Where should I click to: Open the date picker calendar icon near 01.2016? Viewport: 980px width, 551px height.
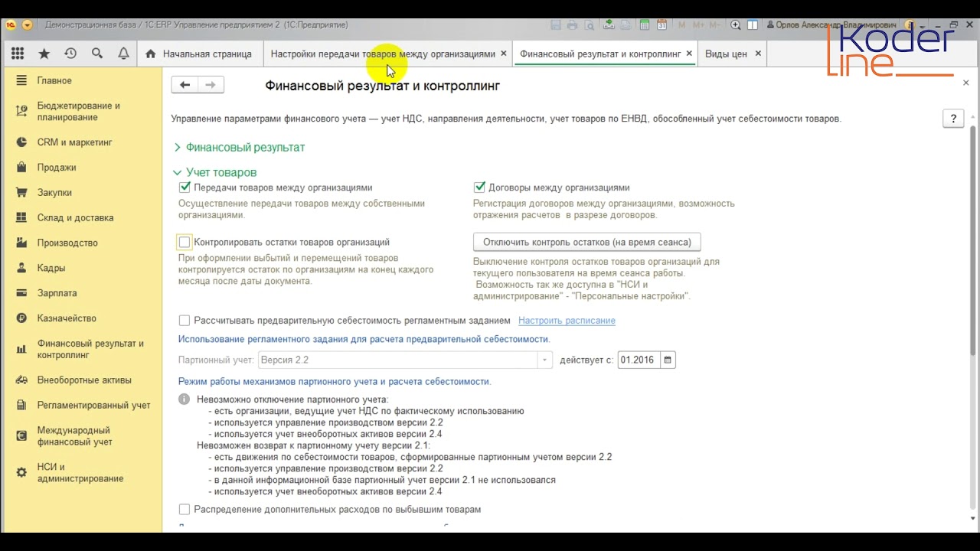click(x=668, y=360)
